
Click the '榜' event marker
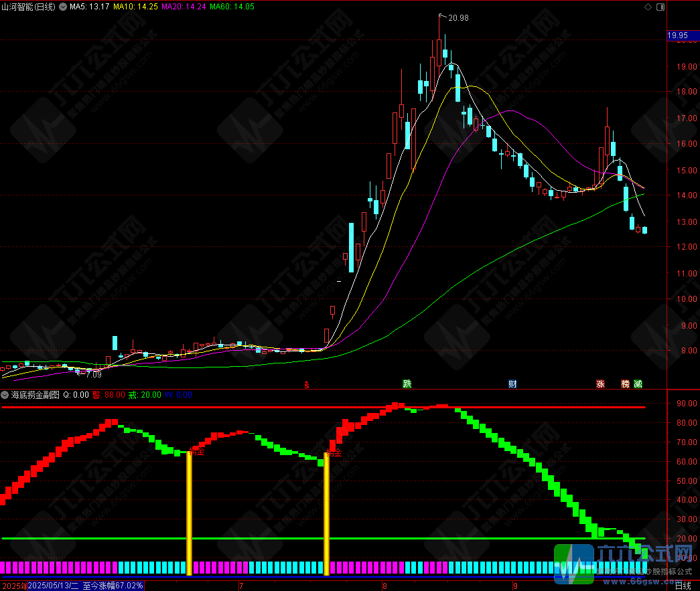625,384
